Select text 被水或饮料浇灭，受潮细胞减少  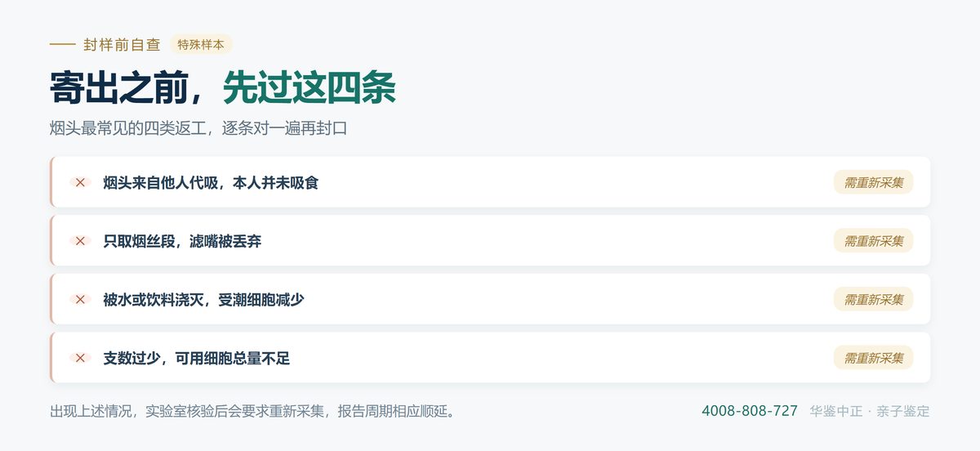coord(203,300)
